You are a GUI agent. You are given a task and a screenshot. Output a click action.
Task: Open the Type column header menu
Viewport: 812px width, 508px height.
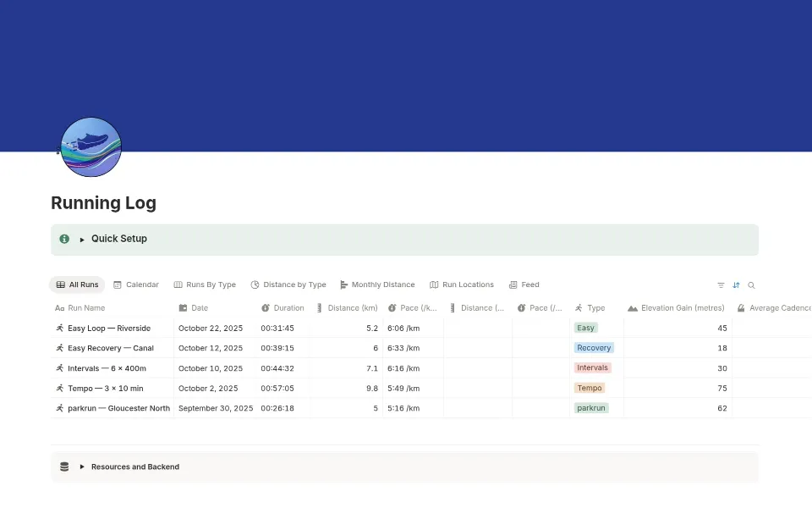[x=596, y=308]
